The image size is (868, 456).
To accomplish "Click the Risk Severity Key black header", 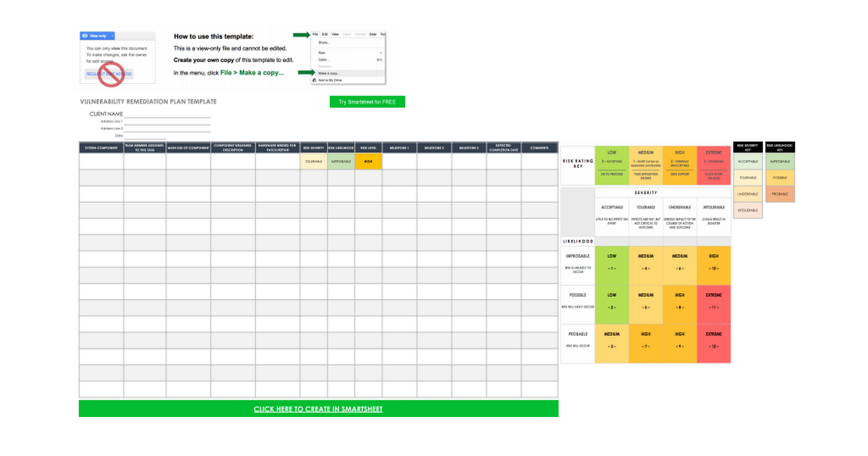I will click(748, 148).
